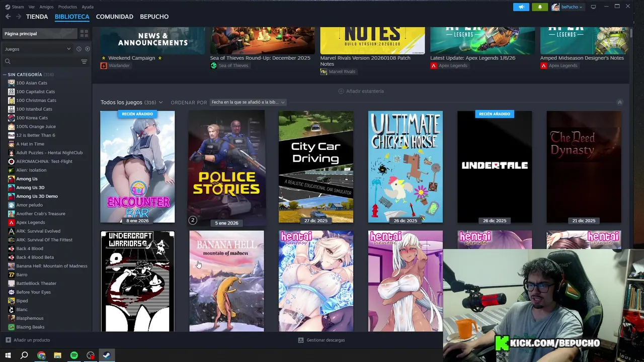Open the green notifications bell
Image resolution: width=644 pixels, height=362 pixels.
[540, 7]
